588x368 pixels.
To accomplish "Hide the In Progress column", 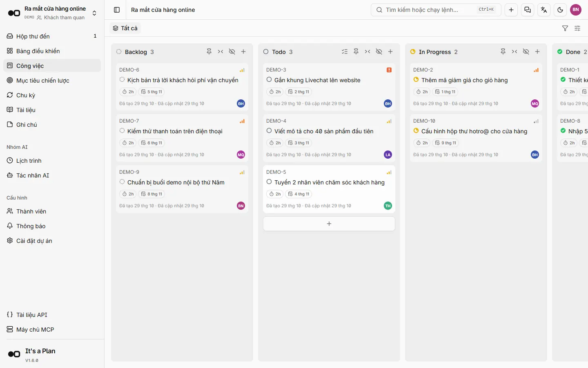I will coord(526,52).
